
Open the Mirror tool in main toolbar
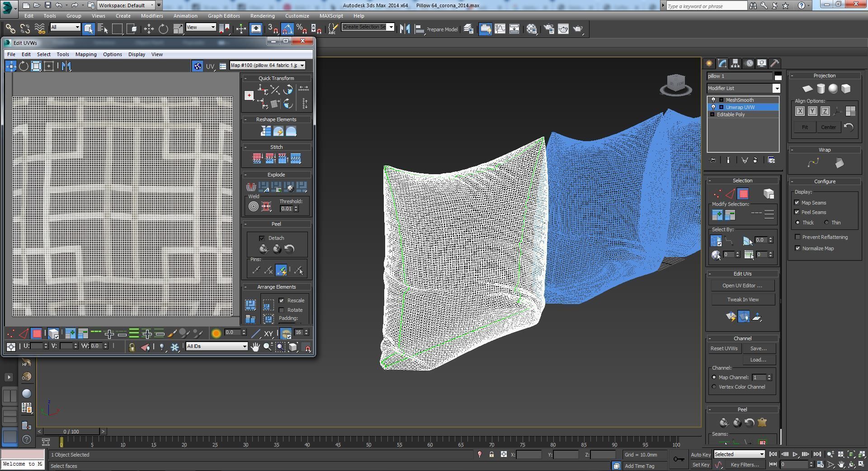tap(405, 29)
